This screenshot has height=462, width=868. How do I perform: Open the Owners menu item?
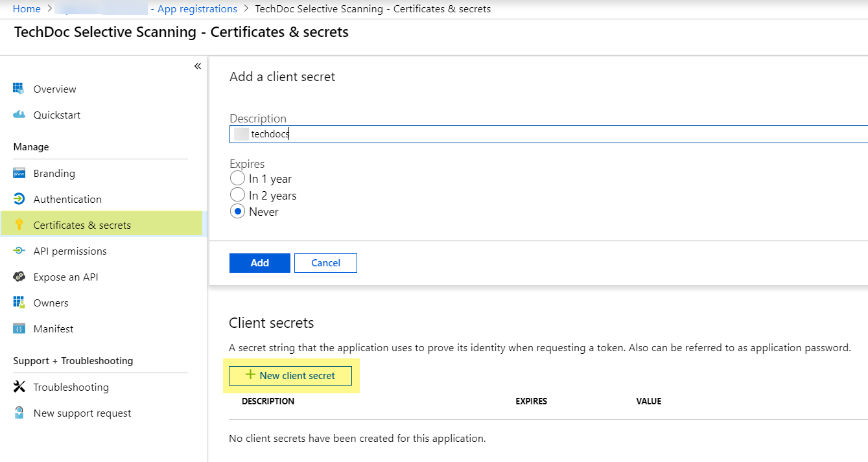(x=51, y=303)
